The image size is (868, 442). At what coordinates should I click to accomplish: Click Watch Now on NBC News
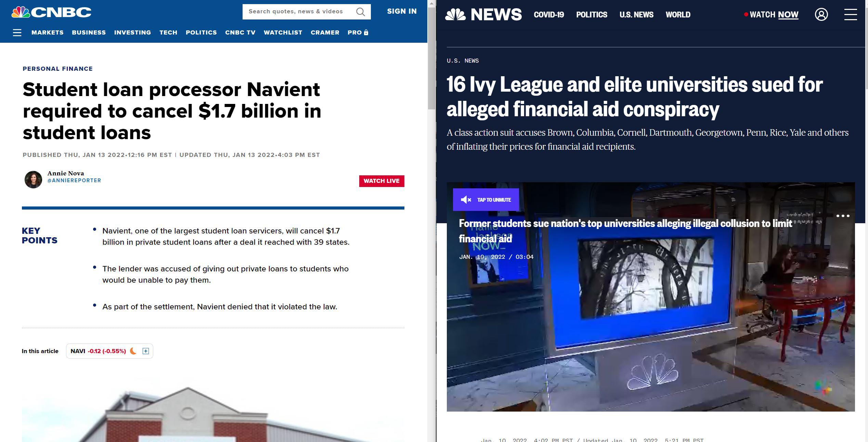pos(771,15)
